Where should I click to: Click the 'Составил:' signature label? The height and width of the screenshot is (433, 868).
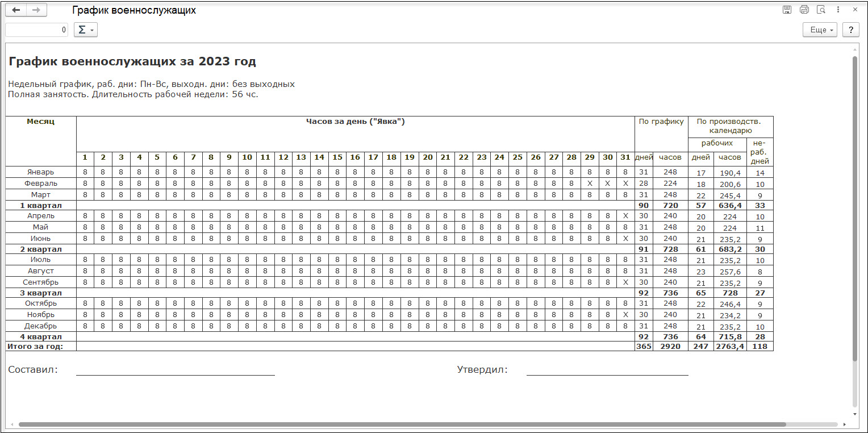coord(33,370)
